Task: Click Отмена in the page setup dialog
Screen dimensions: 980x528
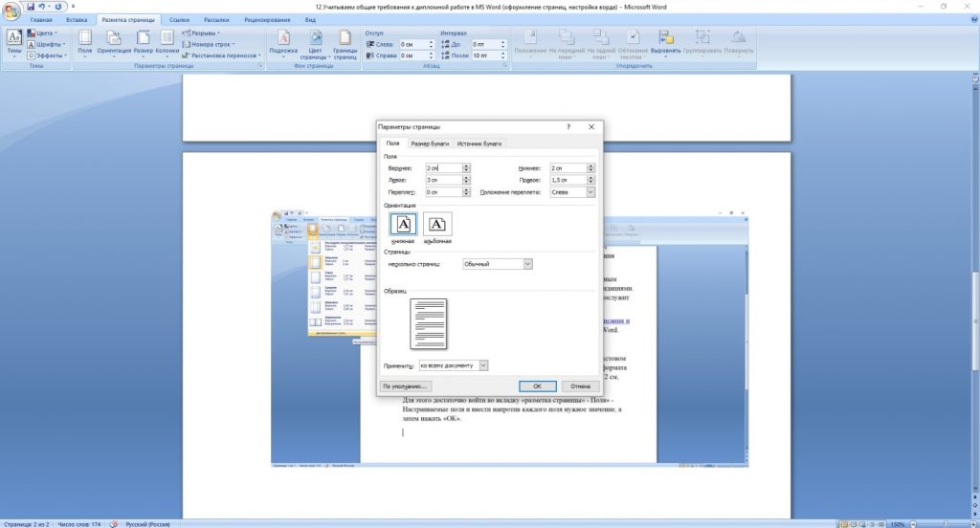Action: click(x=580, y=386)
